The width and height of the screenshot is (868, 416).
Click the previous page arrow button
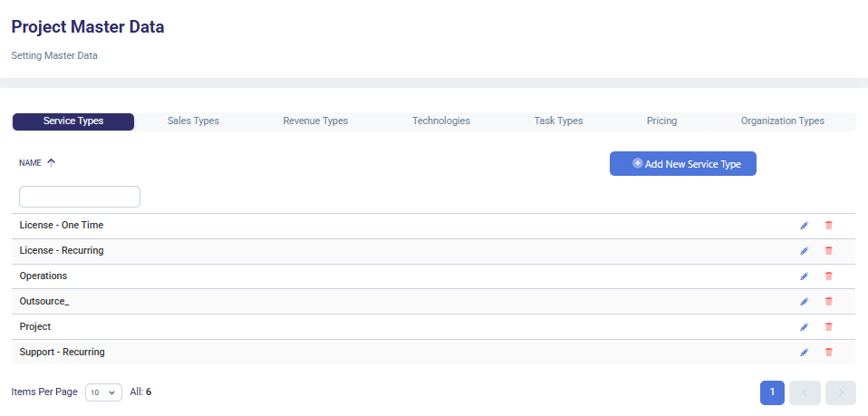pyautogui.click(x=805, y=392)
